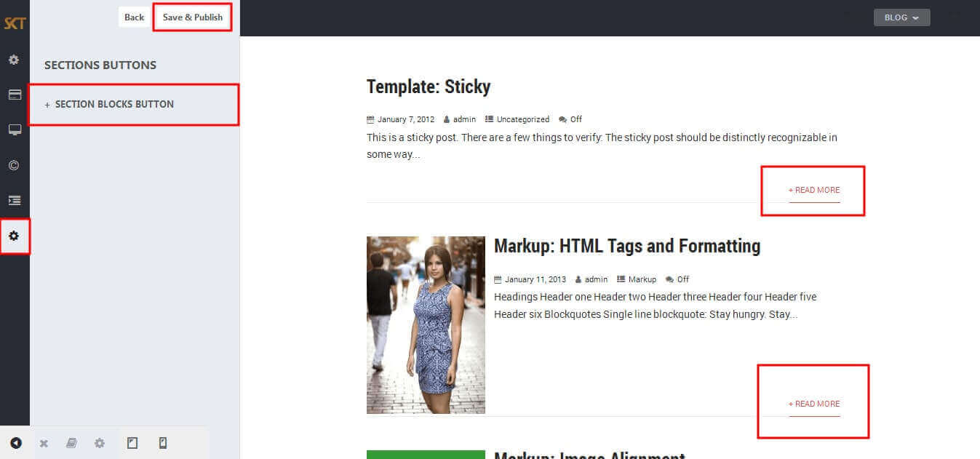Click the January 7, 2012 date
This screenshot has width=980, height=459.
click(406, 119)
